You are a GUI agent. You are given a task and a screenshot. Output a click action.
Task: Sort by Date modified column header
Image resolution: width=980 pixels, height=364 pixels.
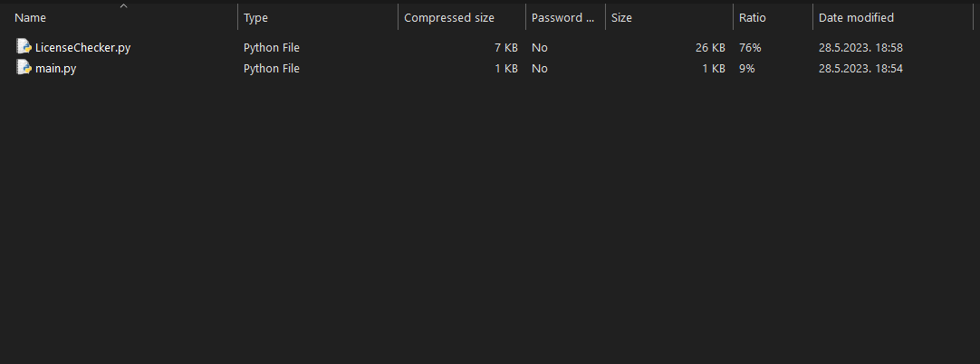pos(892,17)
